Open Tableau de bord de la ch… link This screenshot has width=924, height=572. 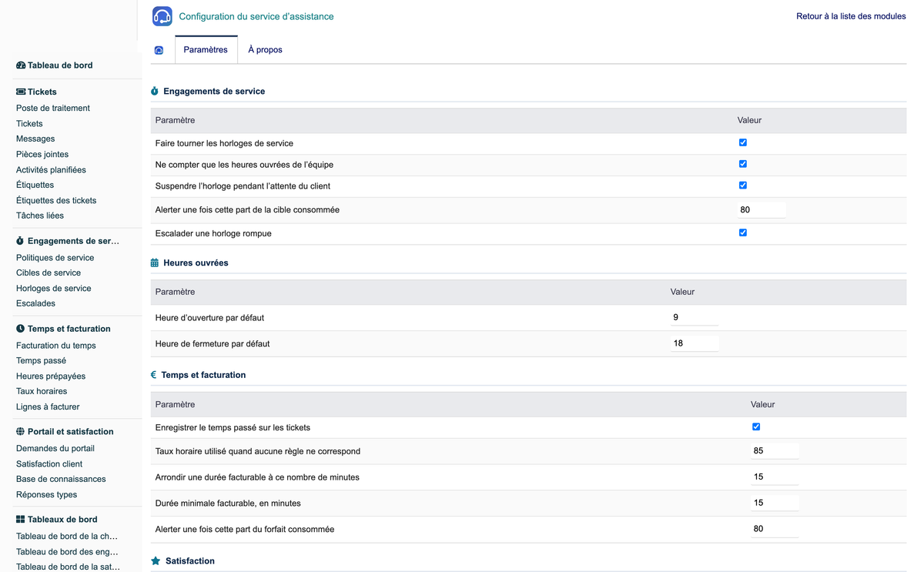tap(67, 537)
